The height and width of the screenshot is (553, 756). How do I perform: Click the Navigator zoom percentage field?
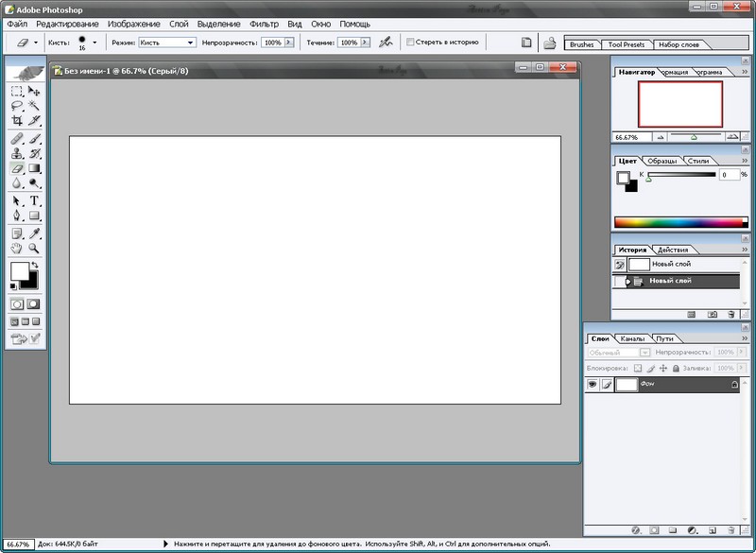tap(627, 137)
